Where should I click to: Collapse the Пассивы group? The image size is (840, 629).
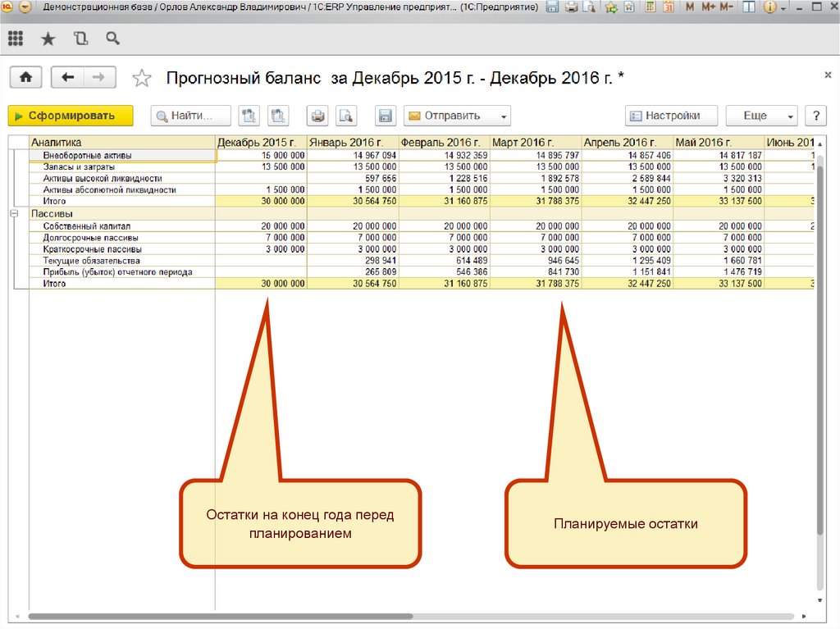14,214
